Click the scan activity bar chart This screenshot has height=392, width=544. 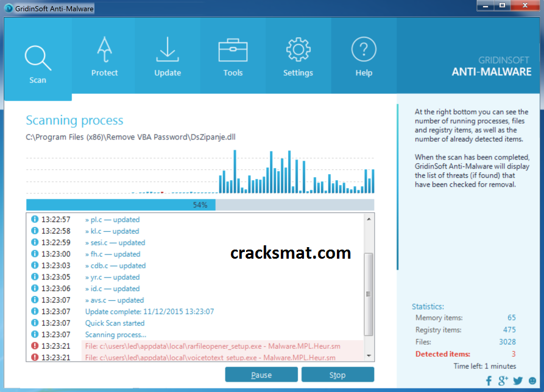point(200,172)
